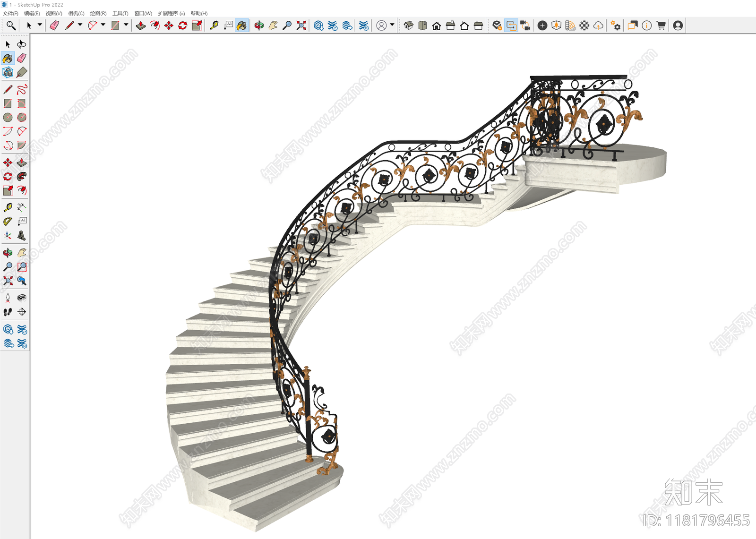
Task: Open the 编辑(E) menu
Action: click(x=32, y=13)
